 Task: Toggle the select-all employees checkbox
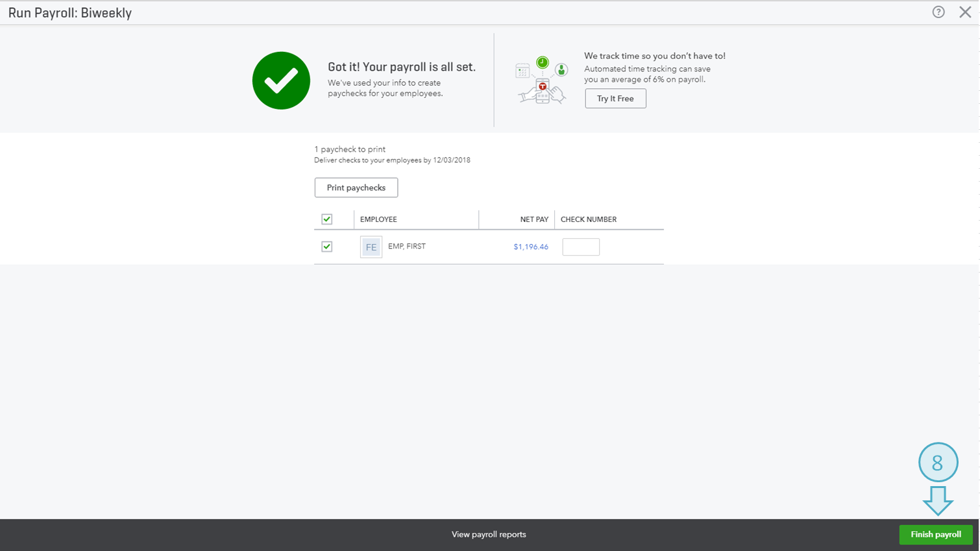(x=327, y=219)
